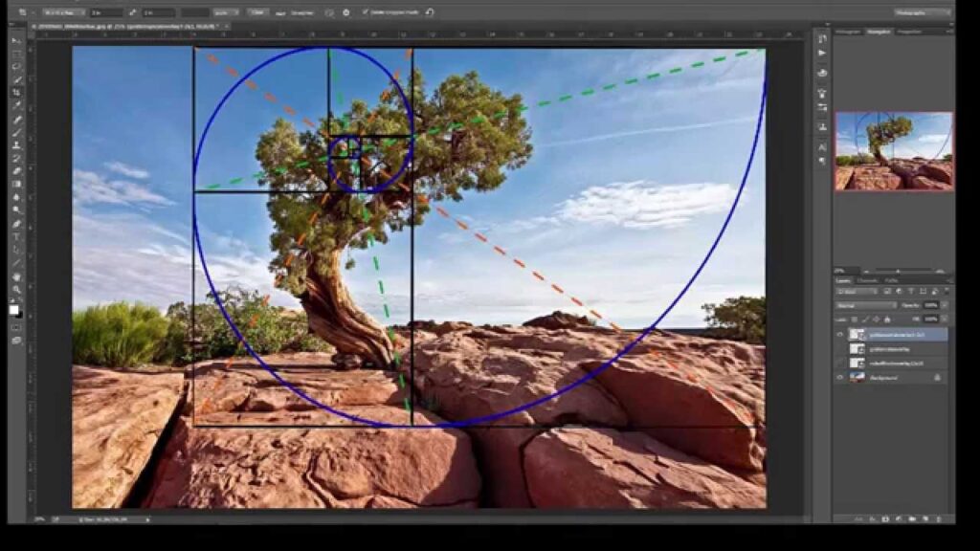Click the Navigator preview thumbnail
Image resolution: width=980 pixels, height=551 pixels.
coord(894,151)
